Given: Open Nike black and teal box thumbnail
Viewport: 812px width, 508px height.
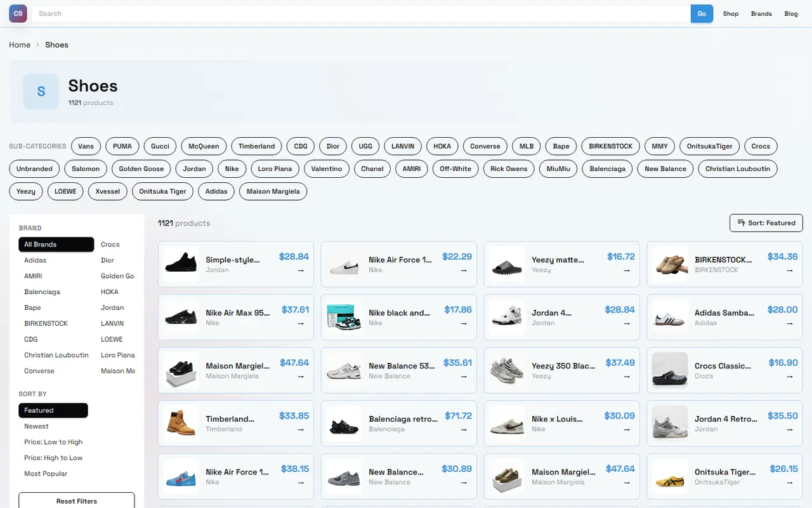Looking at the screenshot, I should point(344,317).
